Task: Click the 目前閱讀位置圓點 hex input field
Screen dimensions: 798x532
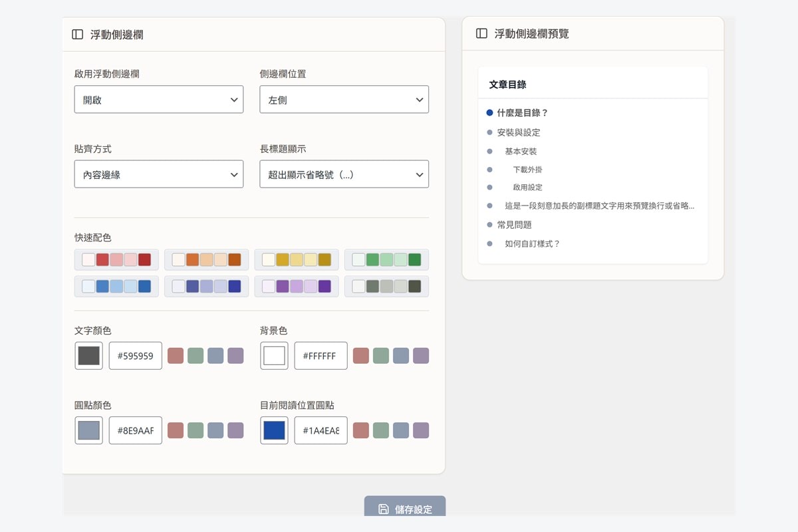Action: click(x=321, y=430)
